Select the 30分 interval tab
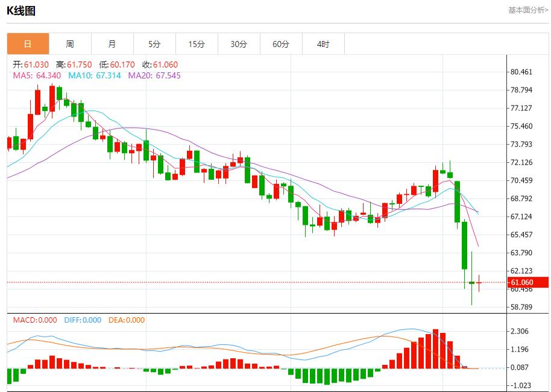Viewport: 551px width, 392px height. click(239, 44)
